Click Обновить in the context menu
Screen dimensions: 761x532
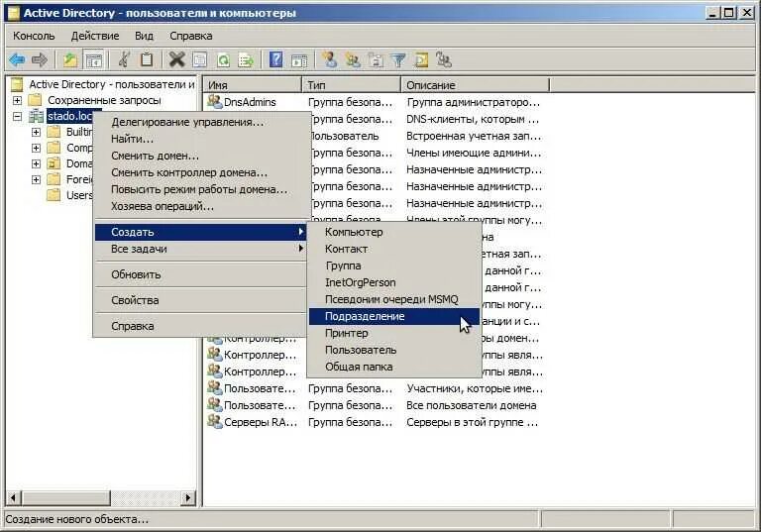coord(200,274)
